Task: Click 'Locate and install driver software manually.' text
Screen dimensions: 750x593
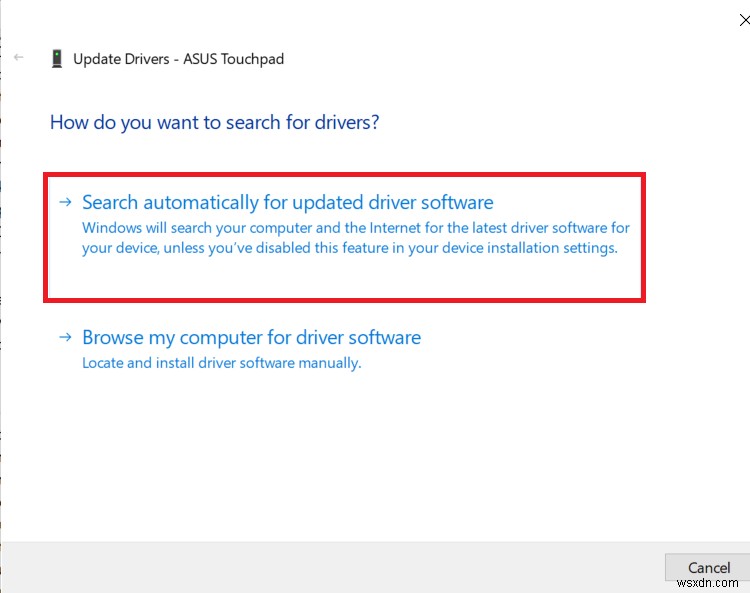Action: pos(221,363)
